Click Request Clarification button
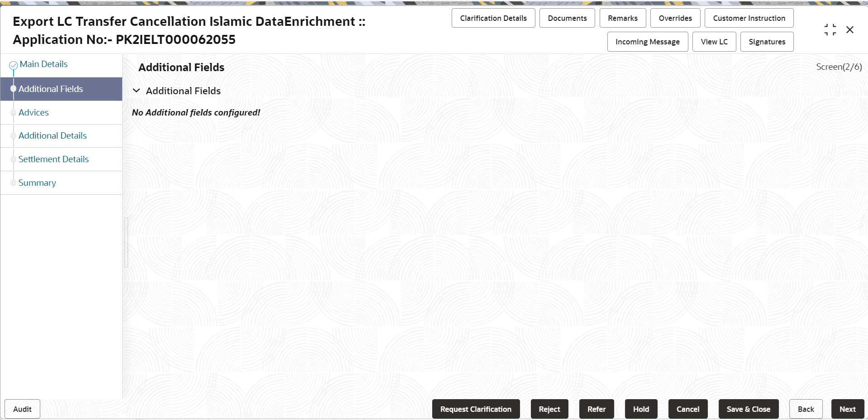Screen dimensions: 868x420 [x=476, y=409]
